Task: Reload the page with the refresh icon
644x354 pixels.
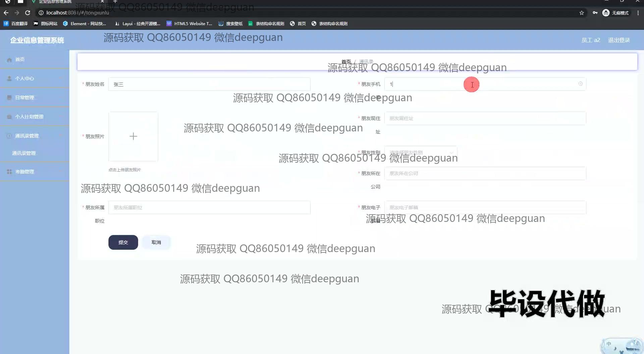Action: pyautogui.click(x=28, y=13)
